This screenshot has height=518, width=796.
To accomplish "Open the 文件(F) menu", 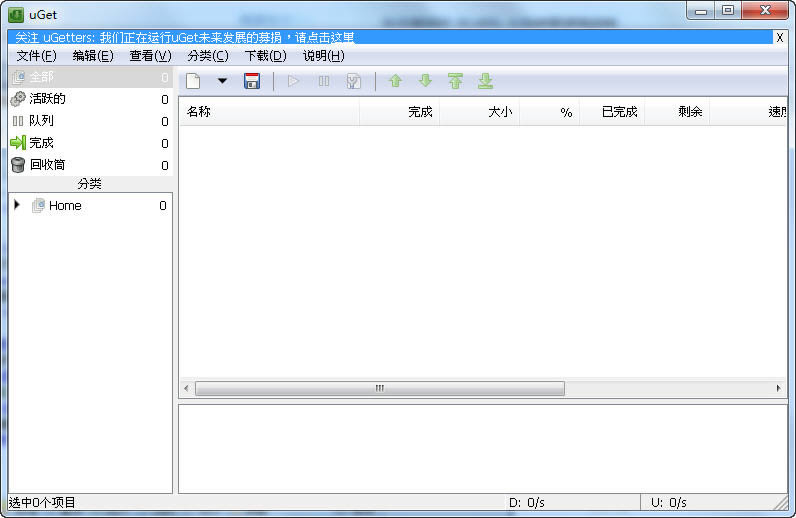I will 36,56.
